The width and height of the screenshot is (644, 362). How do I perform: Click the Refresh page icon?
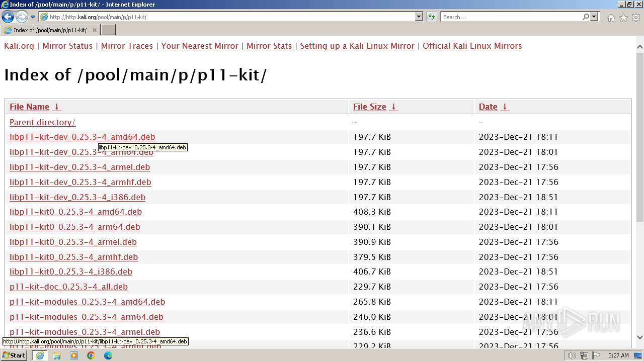[432, 17]
